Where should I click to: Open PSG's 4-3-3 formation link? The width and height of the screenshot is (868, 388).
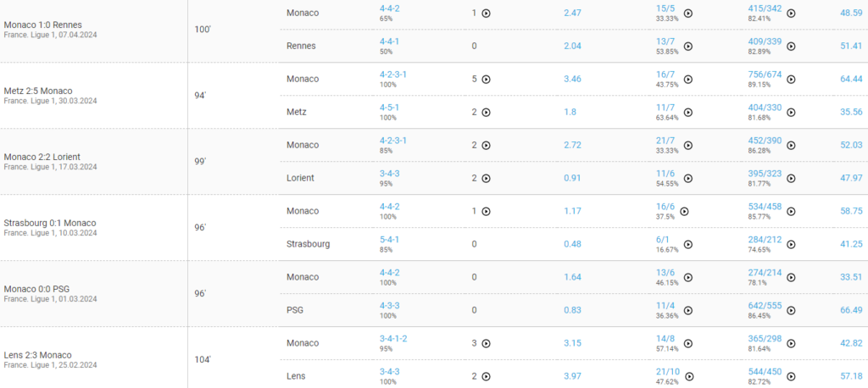[x=389, y=306]
